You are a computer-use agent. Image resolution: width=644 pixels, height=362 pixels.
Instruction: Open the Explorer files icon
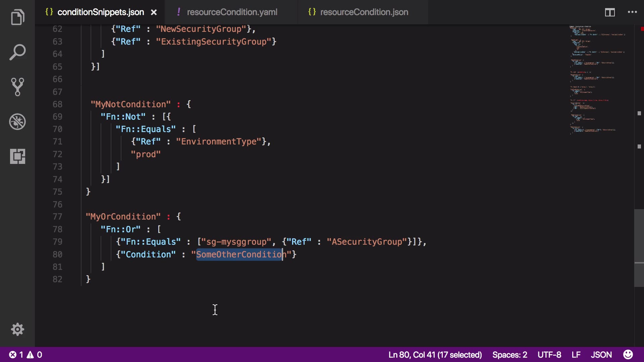pos(17,17)
